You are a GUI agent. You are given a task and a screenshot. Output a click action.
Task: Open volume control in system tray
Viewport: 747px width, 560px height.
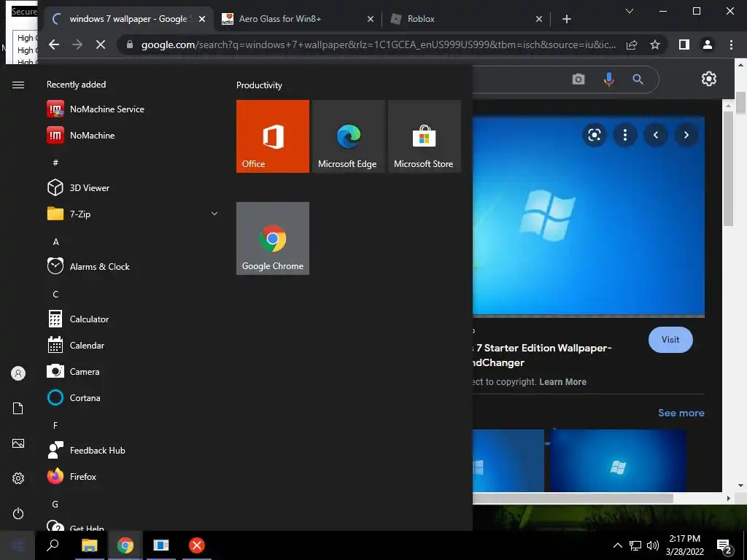[x=653, y=545]
